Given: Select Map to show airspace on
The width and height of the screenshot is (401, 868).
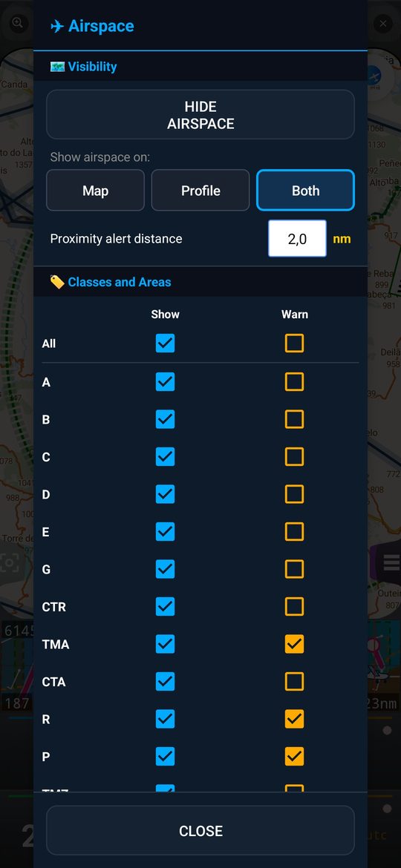Looking at the screenshot, I should pos(95,191).
